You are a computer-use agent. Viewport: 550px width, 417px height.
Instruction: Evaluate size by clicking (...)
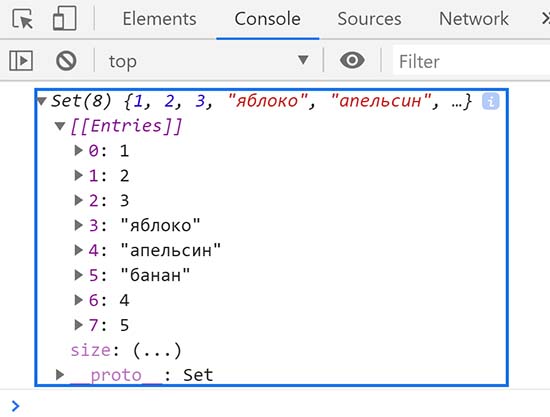157,350
